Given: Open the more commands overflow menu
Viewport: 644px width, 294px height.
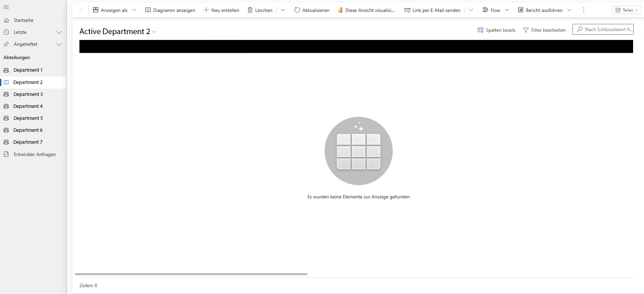Looking at the screenshot, I should click(583, 10).
